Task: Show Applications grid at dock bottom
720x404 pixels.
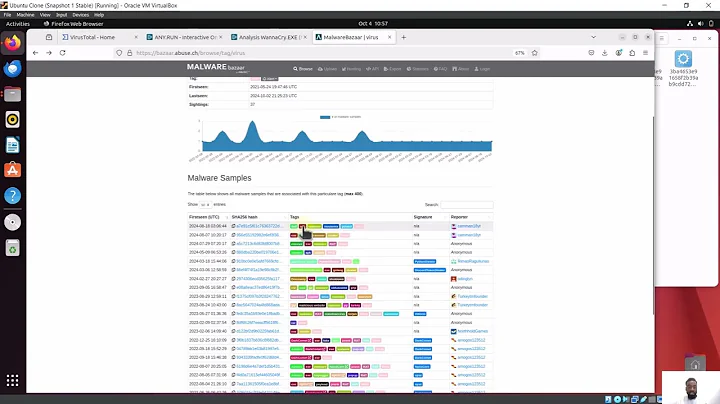Action: tap(12, 380)
